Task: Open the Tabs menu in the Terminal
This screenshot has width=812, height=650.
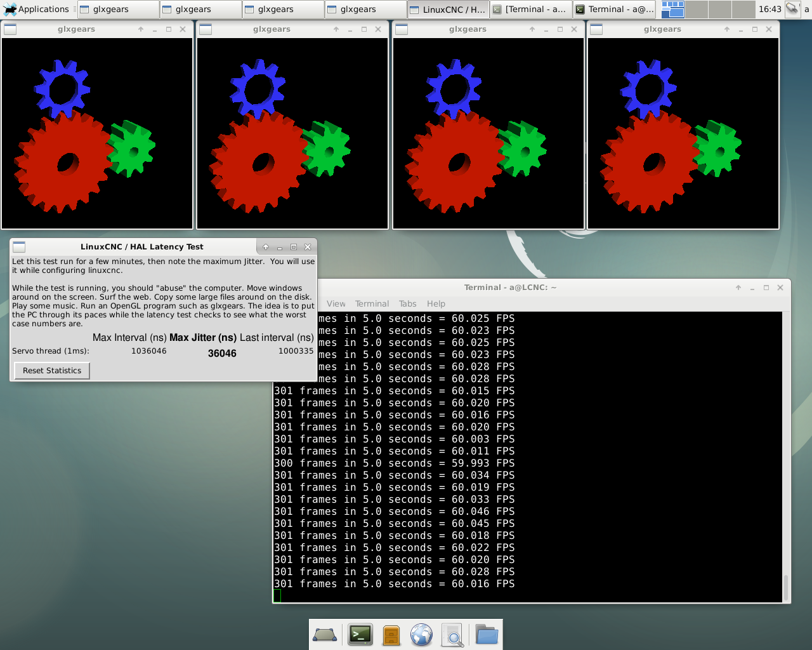Action: tap(408, 304)
